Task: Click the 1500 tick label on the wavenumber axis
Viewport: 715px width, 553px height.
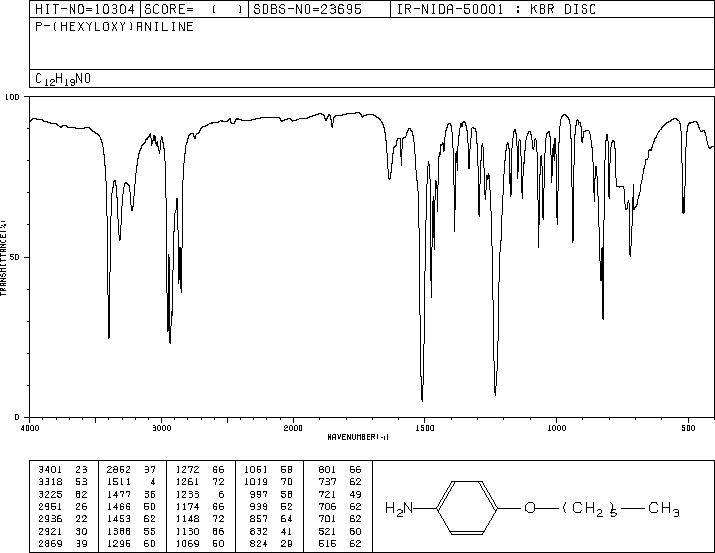Action: [x=425, y=428]
